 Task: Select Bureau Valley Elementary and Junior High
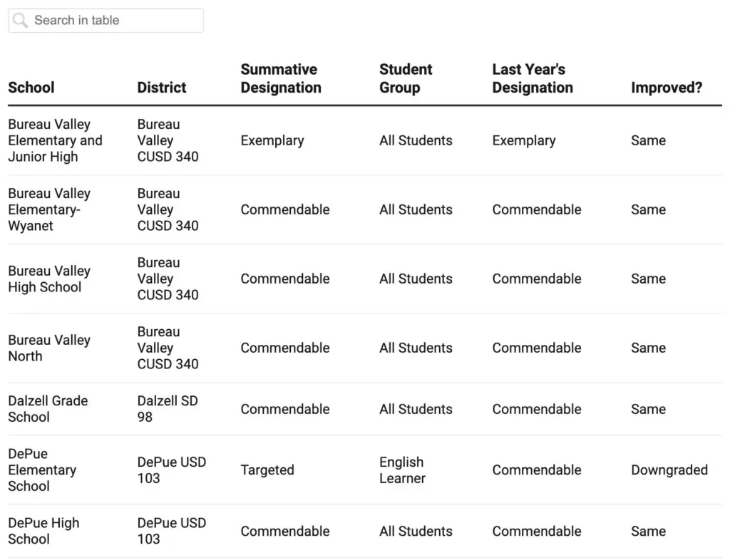pos(55,140)
